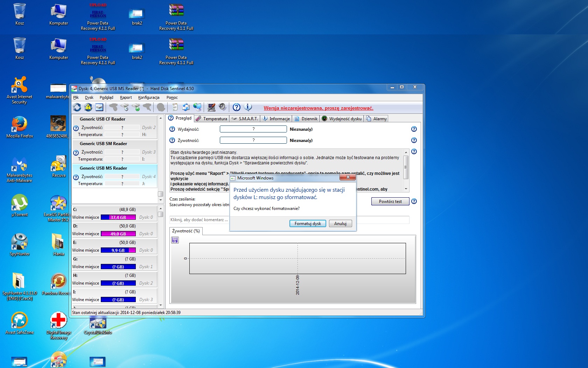Open the Plik menu

(76, 97)
